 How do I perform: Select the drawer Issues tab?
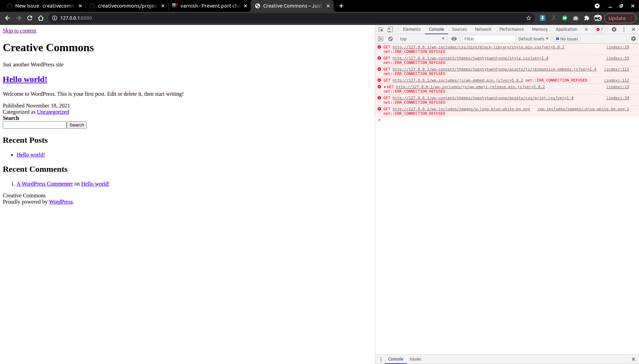click(415, 359)
